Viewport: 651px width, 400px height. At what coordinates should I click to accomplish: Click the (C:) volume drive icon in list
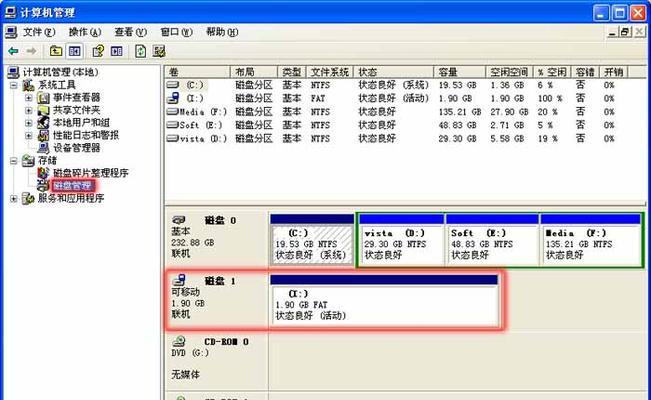click(x=173, y=85)
